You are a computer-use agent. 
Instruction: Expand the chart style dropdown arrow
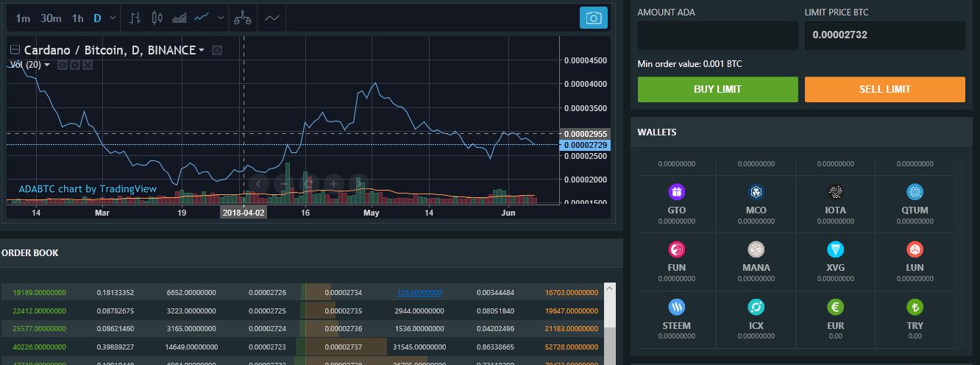[x=221, y=18]
